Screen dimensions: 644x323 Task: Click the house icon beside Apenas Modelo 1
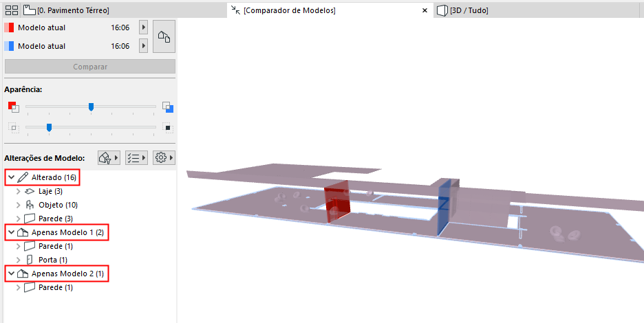(23, 232)
